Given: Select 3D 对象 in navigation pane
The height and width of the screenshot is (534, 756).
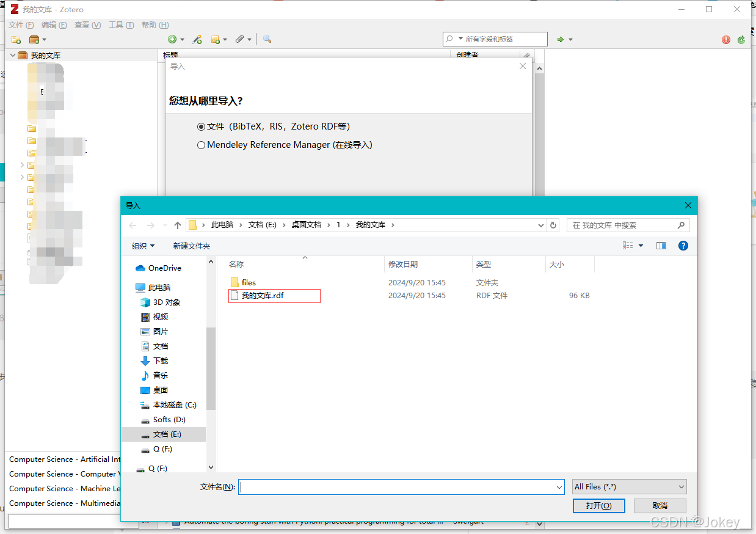Looking at the screenshot, I should 160,302.
